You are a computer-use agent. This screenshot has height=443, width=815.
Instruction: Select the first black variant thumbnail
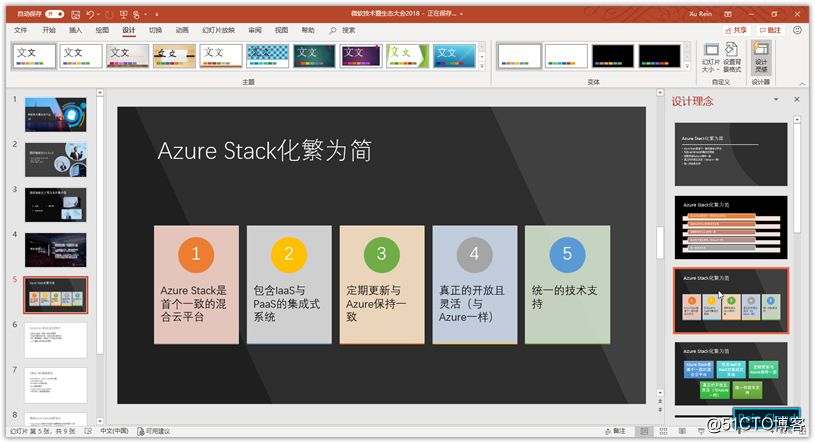(x=613, y=56)
